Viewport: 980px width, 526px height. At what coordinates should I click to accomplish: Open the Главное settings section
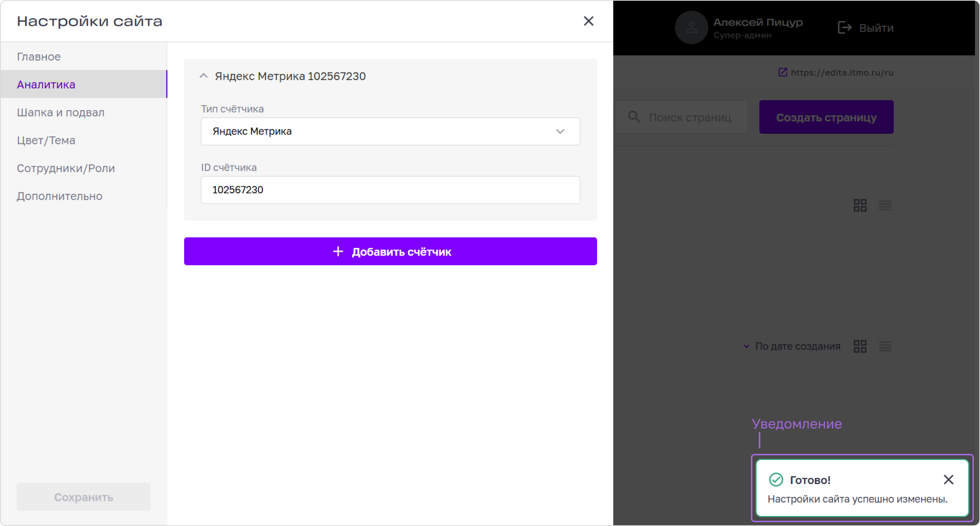(x=84, y=56)
